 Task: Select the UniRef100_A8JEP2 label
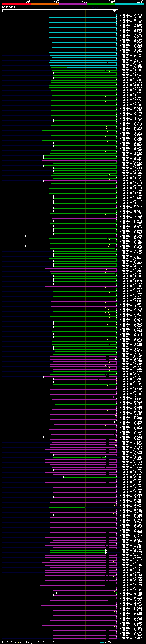[131, 399]
